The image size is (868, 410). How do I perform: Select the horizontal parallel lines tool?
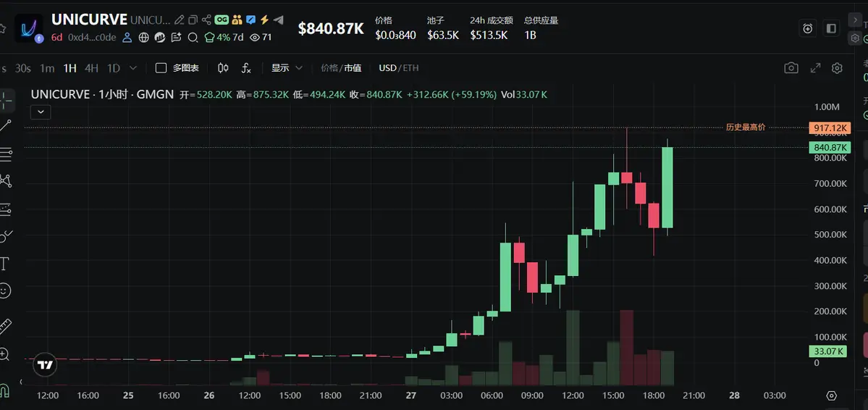coord(6,154)
